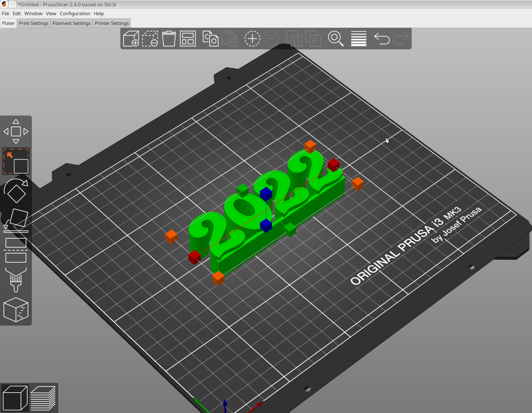The width and height of the screenshot is (532, 413).
Task: Click the upper blue Z scale handle
Action: click(266, 194)
